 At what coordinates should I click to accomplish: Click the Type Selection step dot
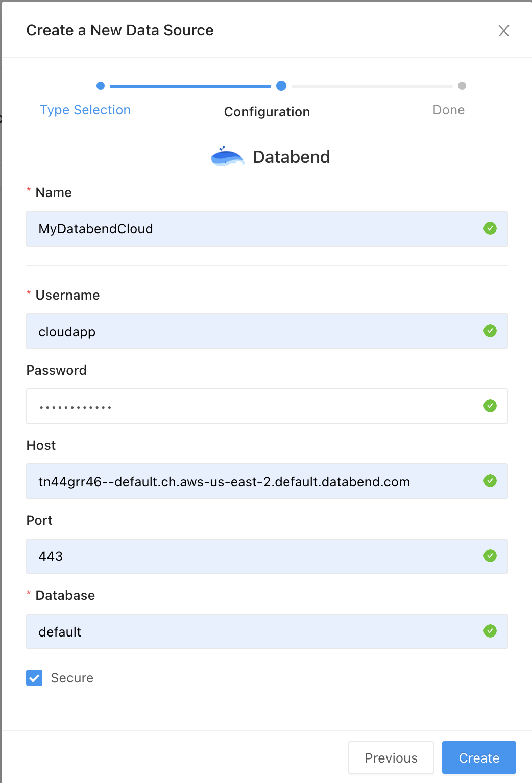click(101, 86)
